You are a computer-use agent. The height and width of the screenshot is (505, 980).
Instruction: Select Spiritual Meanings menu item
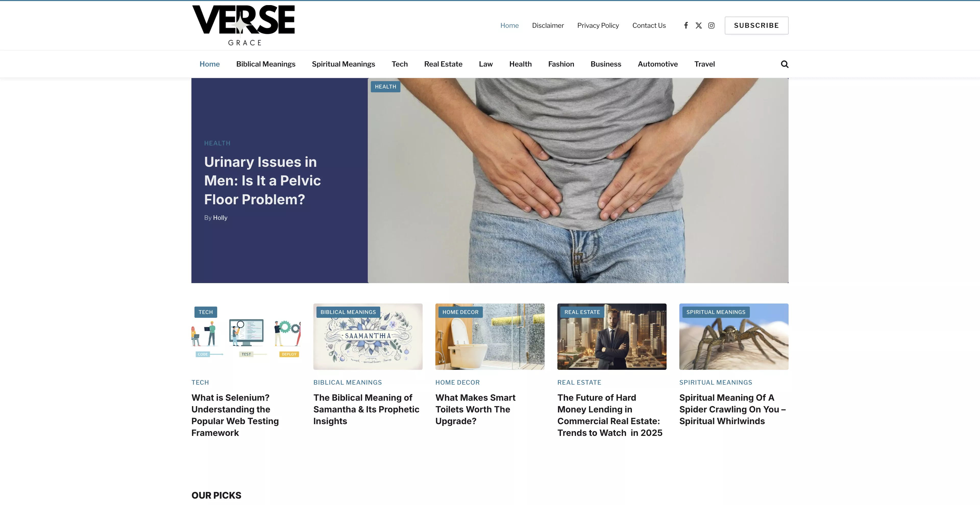pos(344,64)
